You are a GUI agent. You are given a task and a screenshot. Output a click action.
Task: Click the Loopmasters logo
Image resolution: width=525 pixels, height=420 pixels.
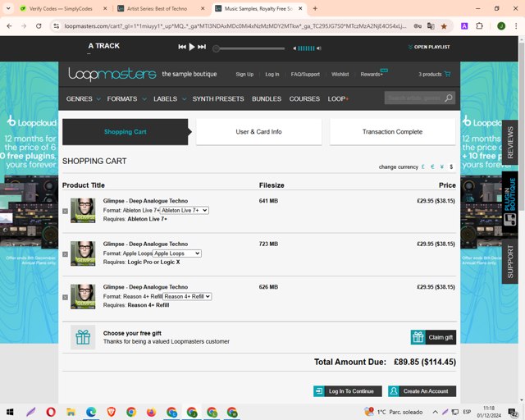click(112, 74)
